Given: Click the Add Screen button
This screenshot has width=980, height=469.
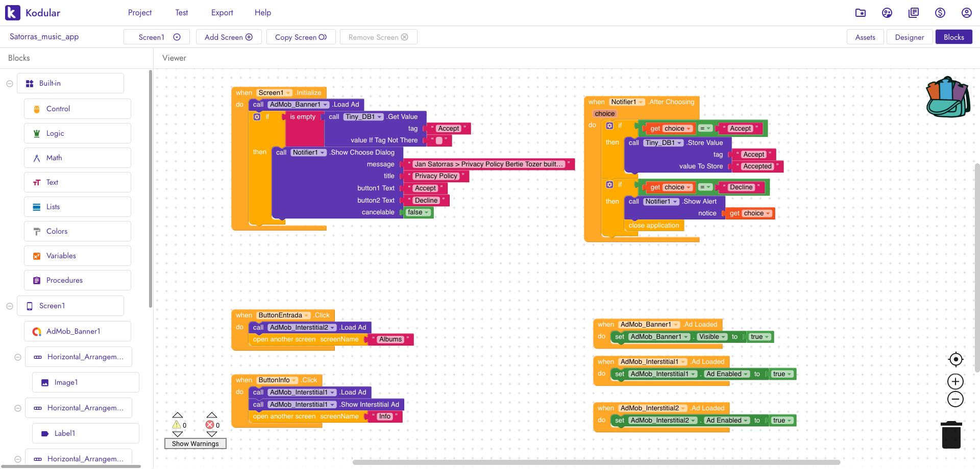Looking at the screenshot, I should [x=229, y=37].
